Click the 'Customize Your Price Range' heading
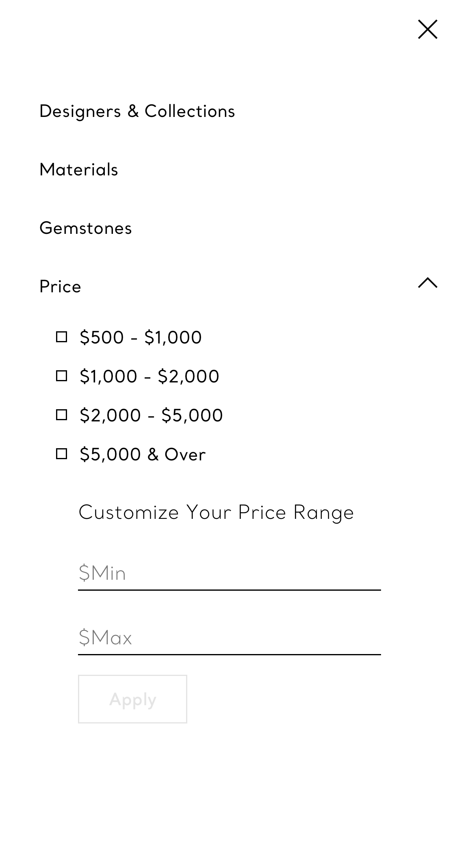 point(216,512)
